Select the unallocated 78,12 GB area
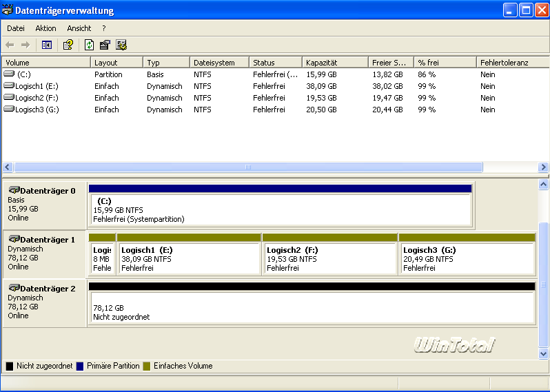The image size is (550, 392). 312,308
